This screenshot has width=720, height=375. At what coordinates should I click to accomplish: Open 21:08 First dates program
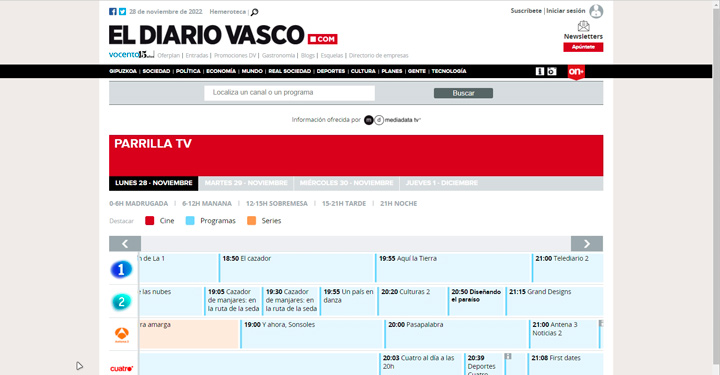click(566, 364)
